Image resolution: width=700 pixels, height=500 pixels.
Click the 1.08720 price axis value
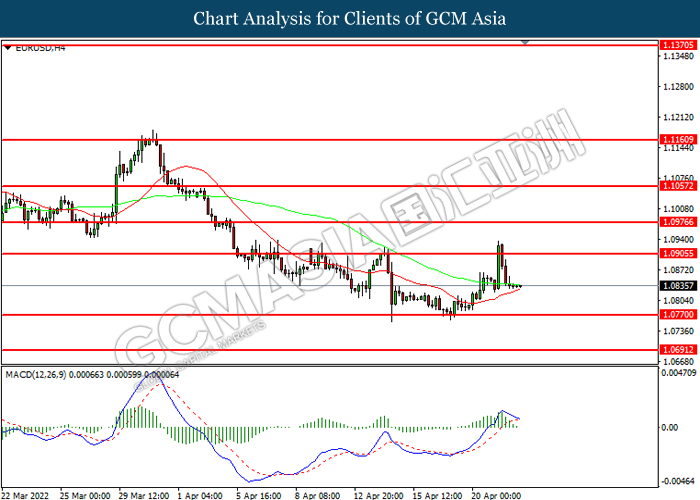(679, 270)
